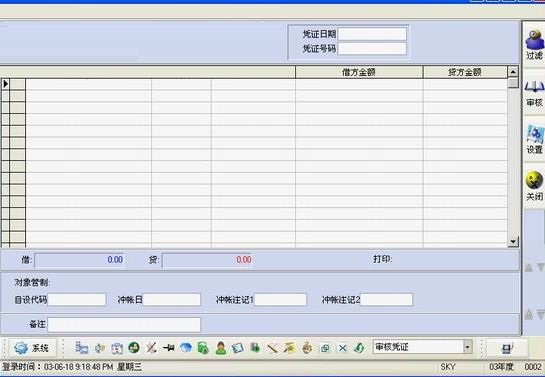Click the 关闭 close icon in sidebar
This screenshot has height=377, width=545.
coord(535,181)
